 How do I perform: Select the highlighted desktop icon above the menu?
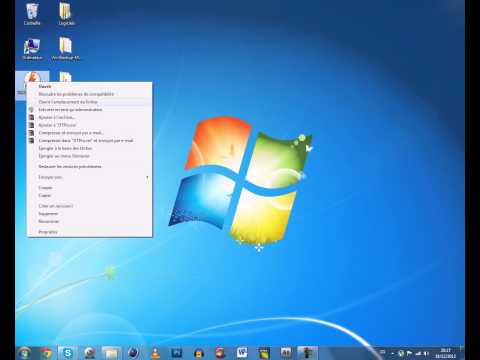[x=32, y=77]
